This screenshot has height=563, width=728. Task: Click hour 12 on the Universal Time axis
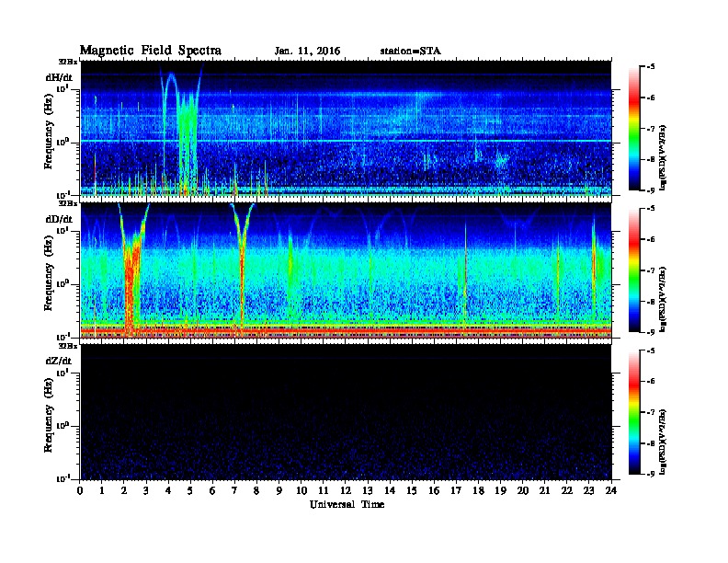coord(346,490)
